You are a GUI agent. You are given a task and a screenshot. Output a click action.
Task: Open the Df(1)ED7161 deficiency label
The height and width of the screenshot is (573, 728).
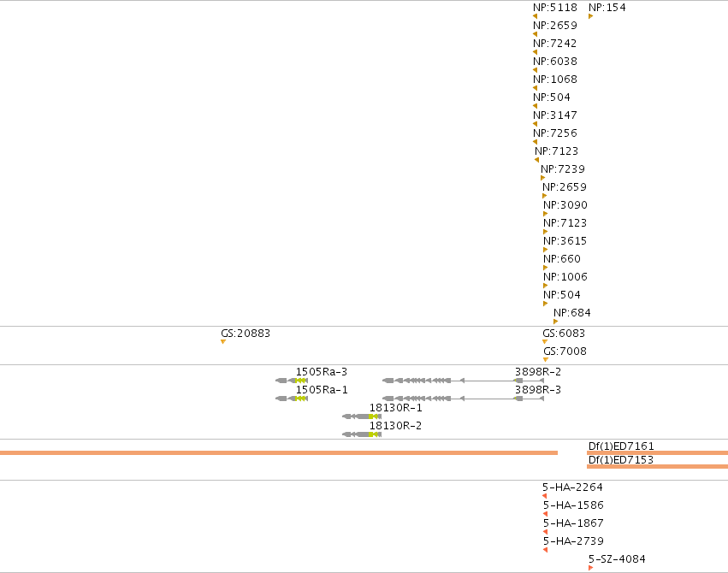point(621,446)
